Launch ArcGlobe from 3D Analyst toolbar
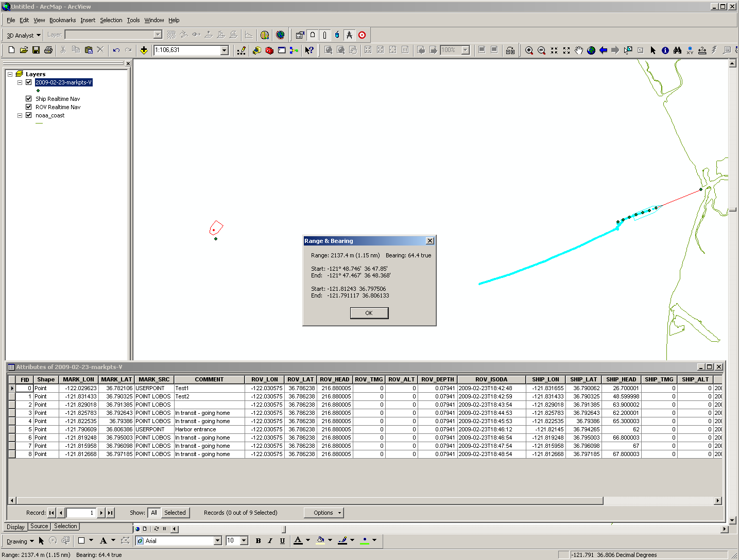Image resolution: width=739 pixels, height=560 pixels. pos(280,35)
